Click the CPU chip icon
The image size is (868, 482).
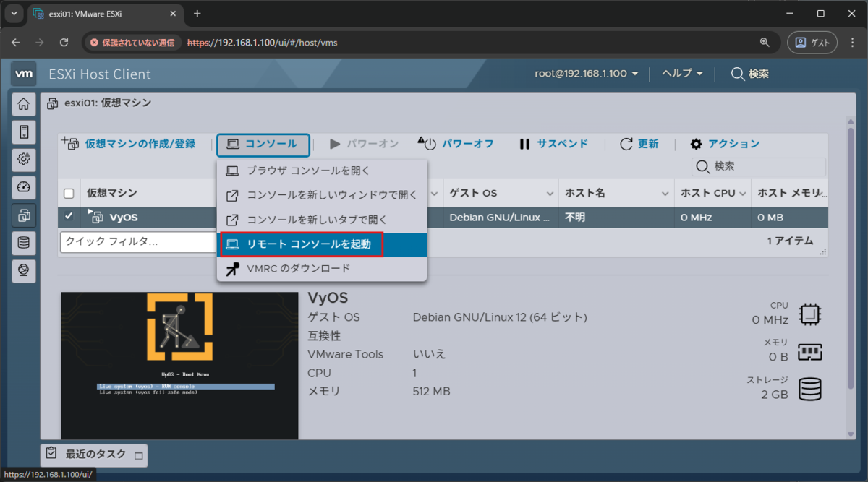pos(809,314)
